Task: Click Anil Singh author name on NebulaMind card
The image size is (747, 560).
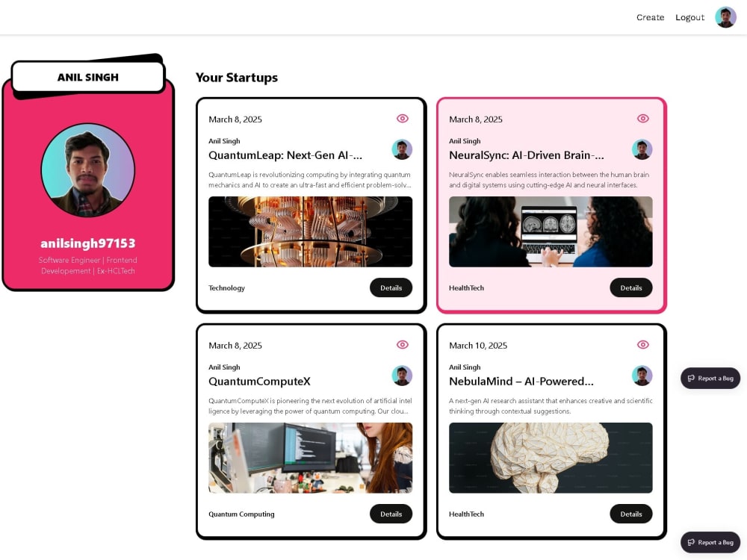Action: pos(465,367)
